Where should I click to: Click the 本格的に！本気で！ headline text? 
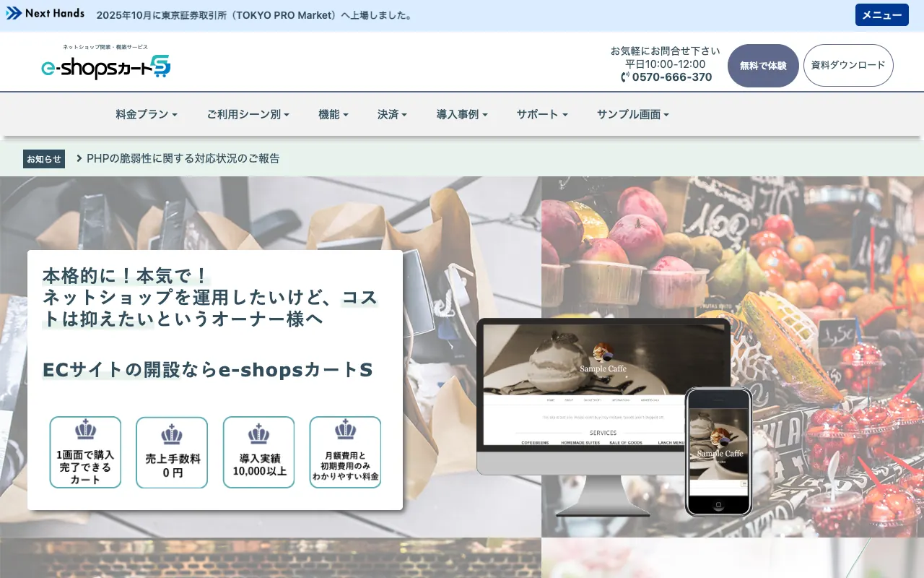126,275
